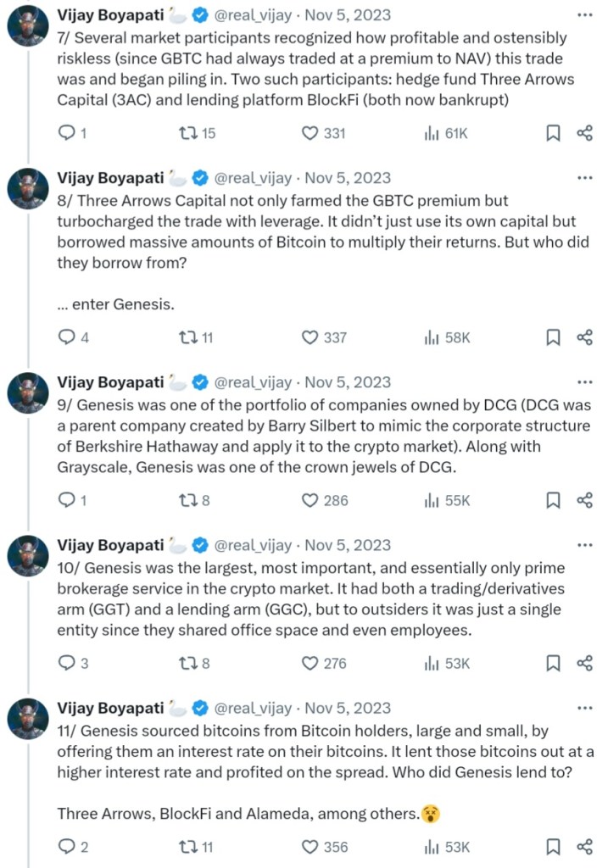Bookmark tweet 7/ about GBTC premium
Viewport: 608px width, 868px height.
[x=552, y=133]
